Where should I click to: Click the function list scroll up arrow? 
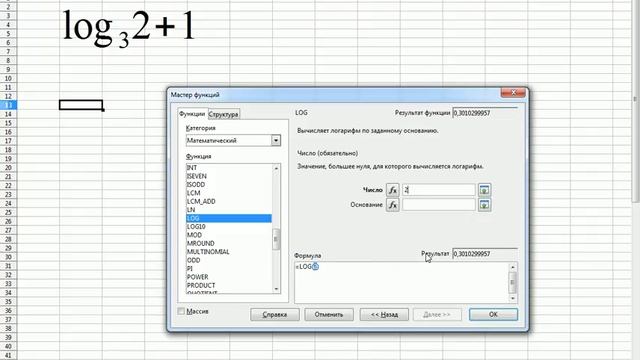[276, 168]
